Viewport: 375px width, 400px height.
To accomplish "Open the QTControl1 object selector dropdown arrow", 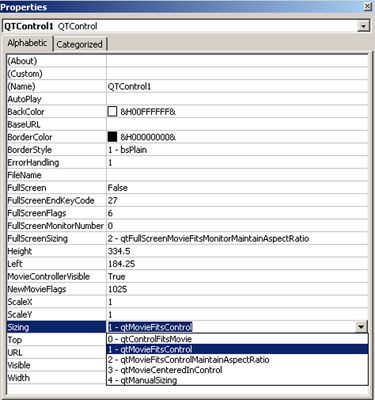I will coord(363,26).
